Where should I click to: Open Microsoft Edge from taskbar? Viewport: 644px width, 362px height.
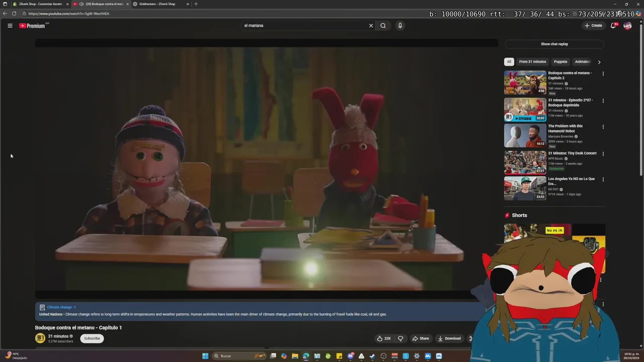[x=306, y=356]
